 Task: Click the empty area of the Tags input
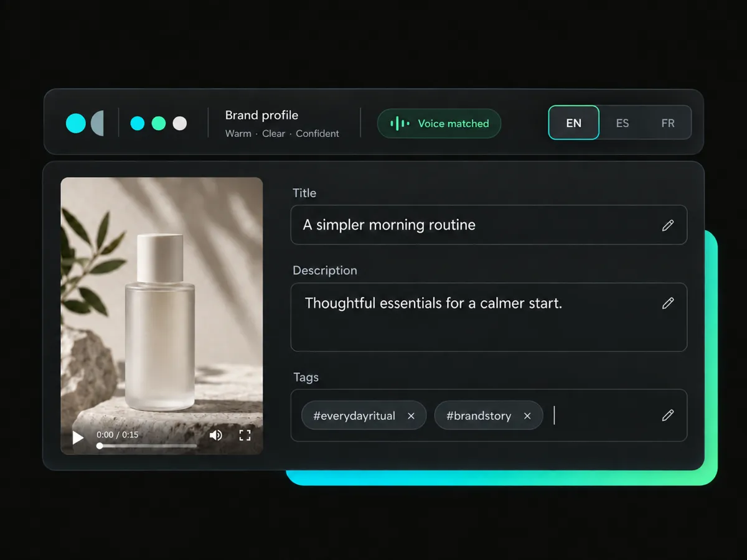click(604, 415)
